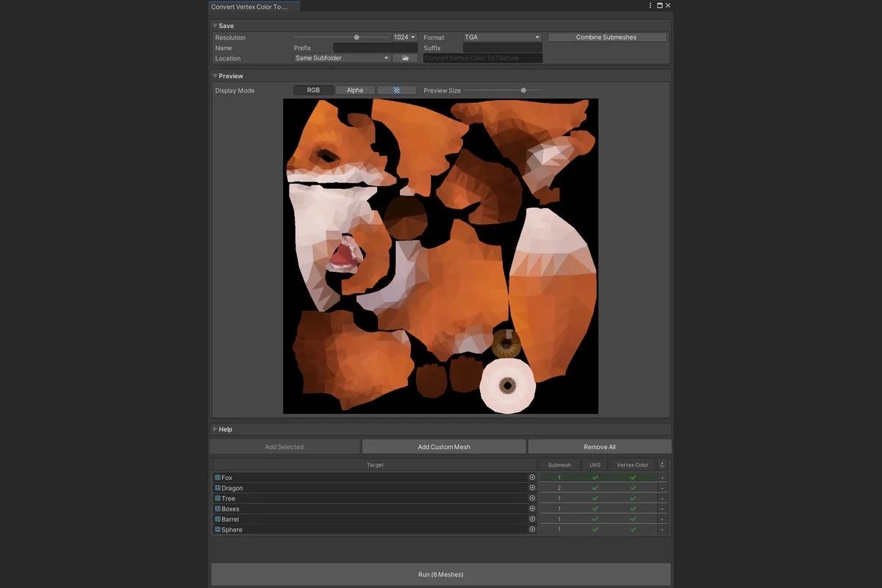Image resolution: width=882 pixels, height=588 pixels.
Task: Open the kebab menu at the window top right
Action: [x=649, y=6]
